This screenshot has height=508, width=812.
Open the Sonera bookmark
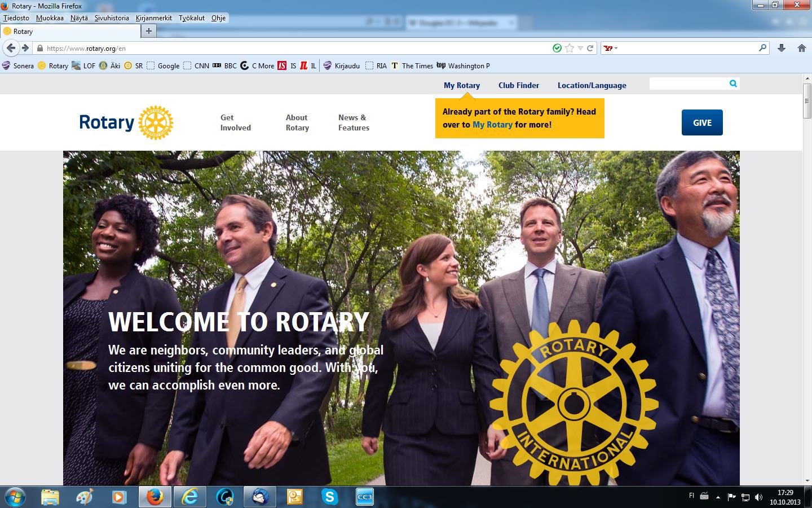pyautogui.click(x=17, y=65)
